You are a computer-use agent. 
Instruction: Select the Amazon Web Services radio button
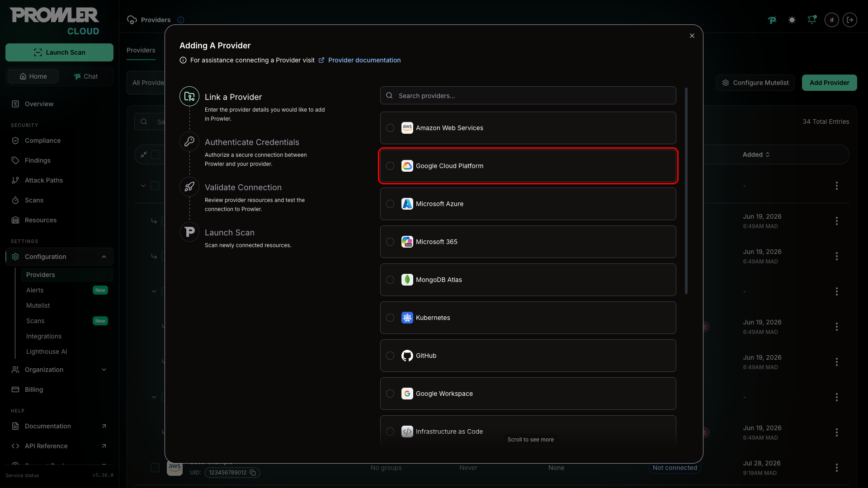pyautogui.click(x=390, y=128)
